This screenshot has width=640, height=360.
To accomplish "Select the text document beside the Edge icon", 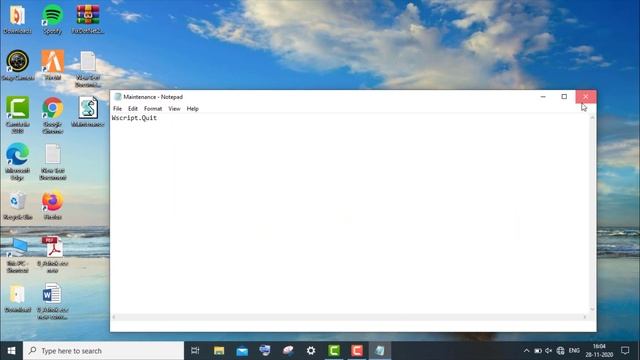I will pyautogui.click(x=53, y=162).
